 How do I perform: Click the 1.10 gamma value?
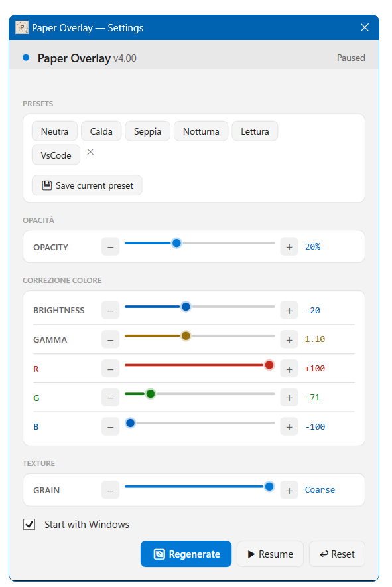[315, 339]
